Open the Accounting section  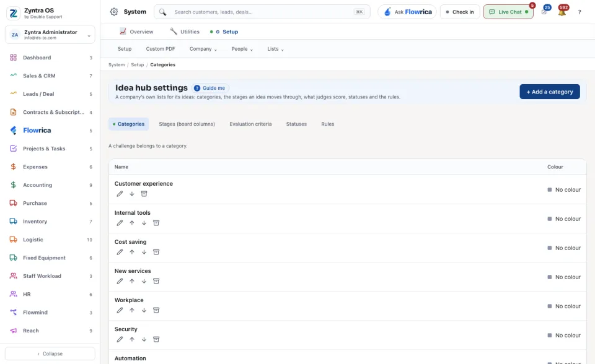(x=50, y=185)
